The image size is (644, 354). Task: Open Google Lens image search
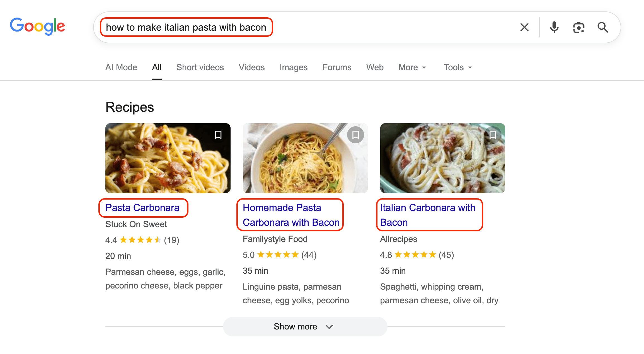578,27
